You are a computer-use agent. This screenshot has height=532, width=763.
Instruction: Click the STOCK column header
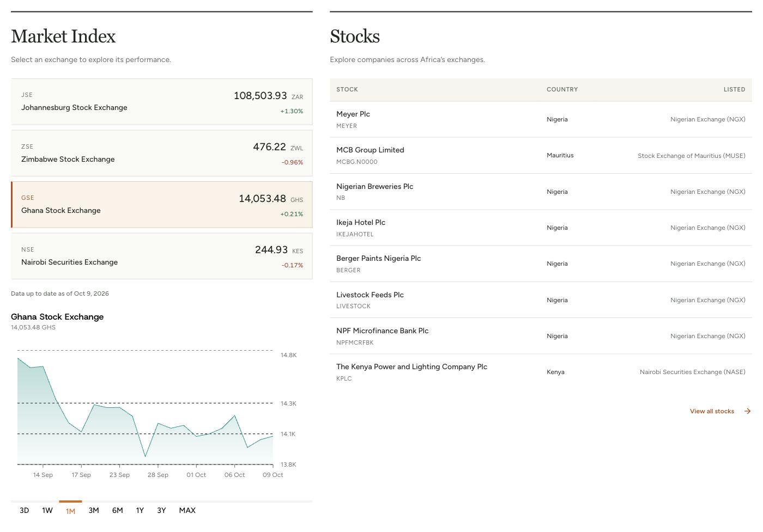347,89
